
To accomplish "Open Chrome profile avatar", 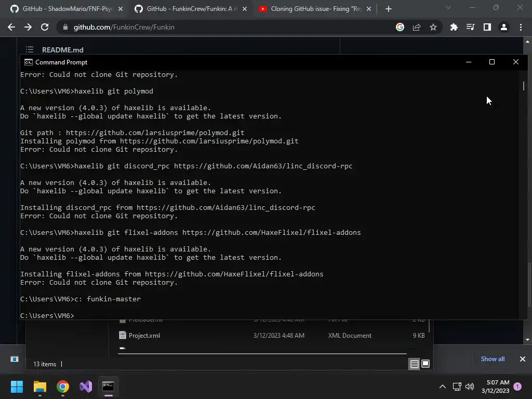I will pyautogui.click(x=504, y=27).
